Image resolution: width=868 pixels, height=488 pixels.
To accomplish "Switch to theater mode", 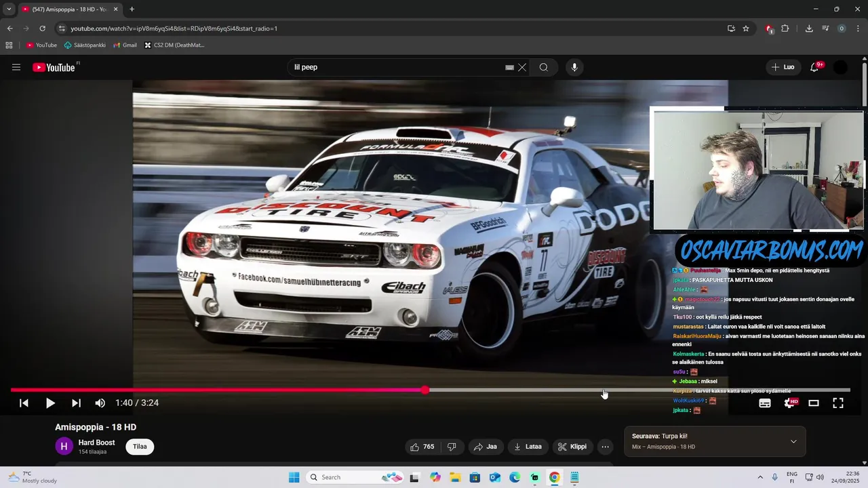I will pyautogui.click(x=814, y=403).
